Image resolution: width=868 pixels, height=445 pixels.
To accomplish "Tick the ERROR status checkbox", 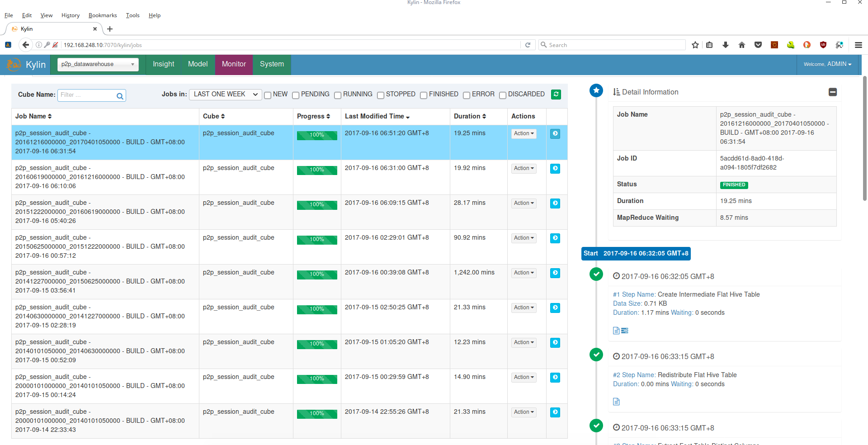I will pyautogui.click(x=467, y=95).
